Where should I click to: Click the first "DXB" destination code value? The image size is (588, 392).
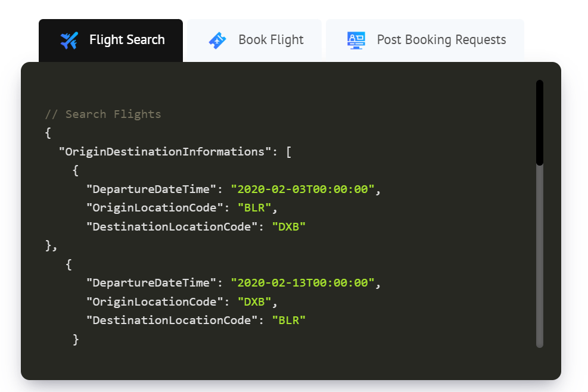tap(289, 226)
